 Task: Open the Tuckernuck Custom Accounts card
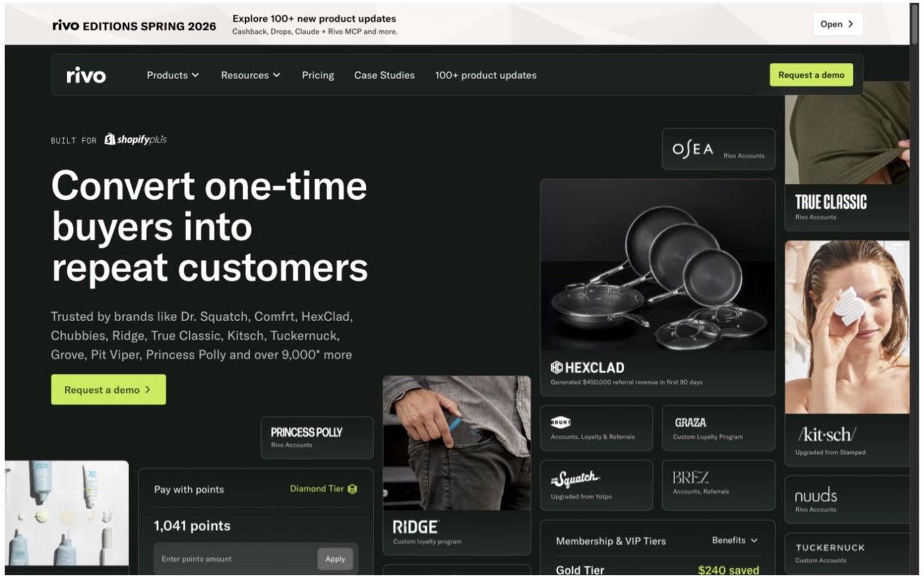pos(847,553)
